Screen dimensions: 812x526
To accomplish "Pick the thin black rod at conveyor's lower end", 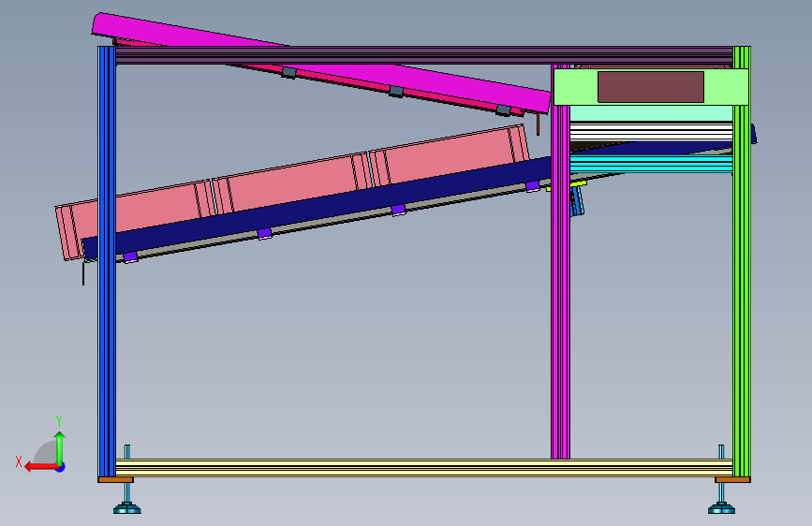I will [x=83, y=273].
